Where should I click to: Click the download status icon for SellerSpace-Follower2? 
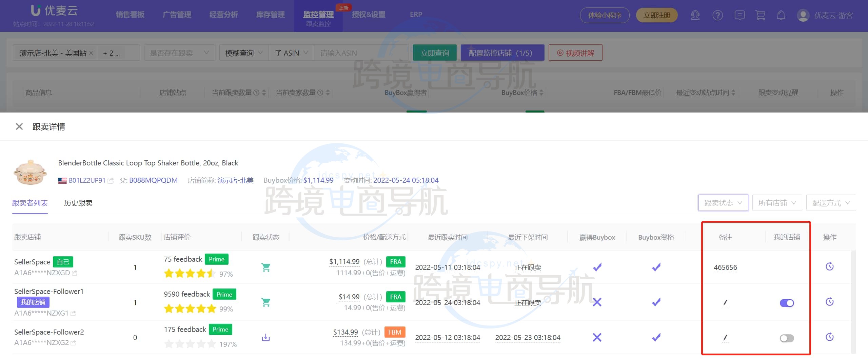[265, 337]
